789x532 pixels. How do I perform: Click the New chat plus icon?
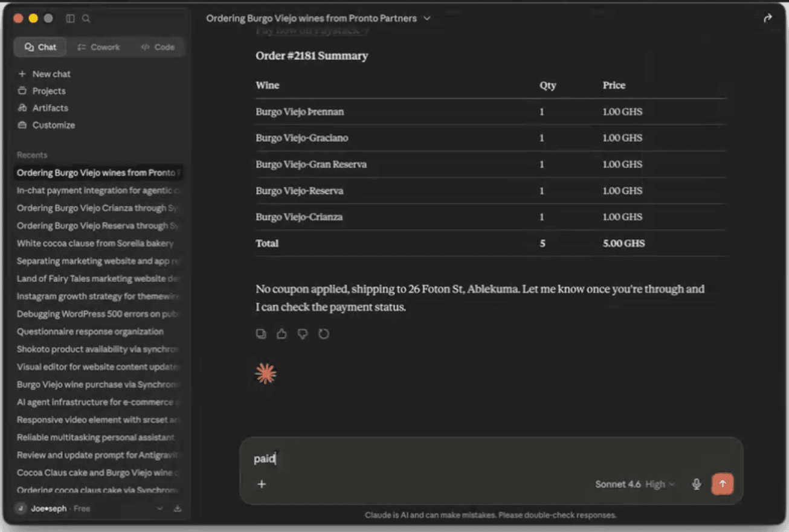click(22, 74)
